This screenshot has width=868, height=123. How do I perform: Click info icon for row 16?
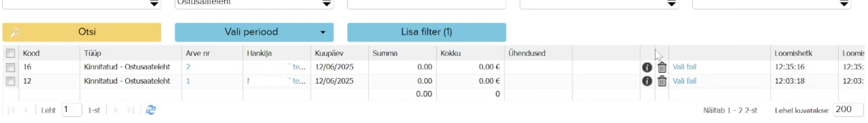click(646, 67)
